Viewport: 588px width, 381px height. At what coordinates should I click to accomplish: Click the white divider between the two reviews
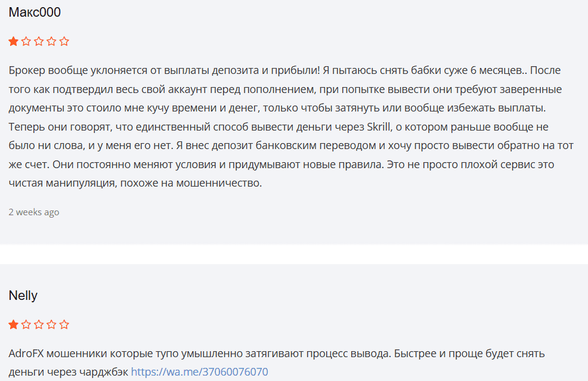[294, 255]
